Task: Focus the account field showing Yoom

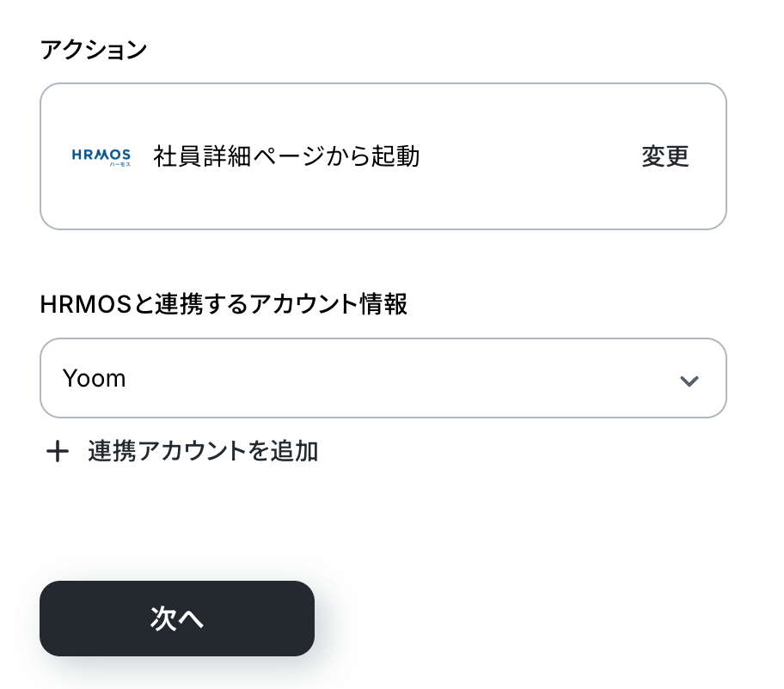Action: pos(344,378)
